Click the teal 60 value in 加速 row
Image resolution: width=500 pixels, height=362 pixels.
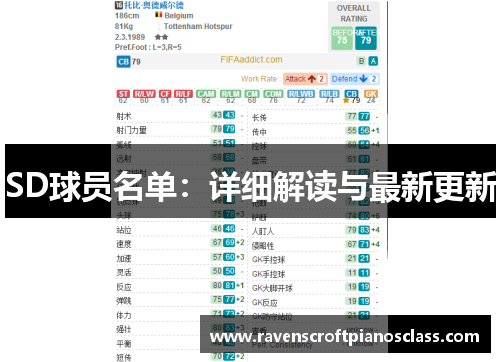[229, 257]
